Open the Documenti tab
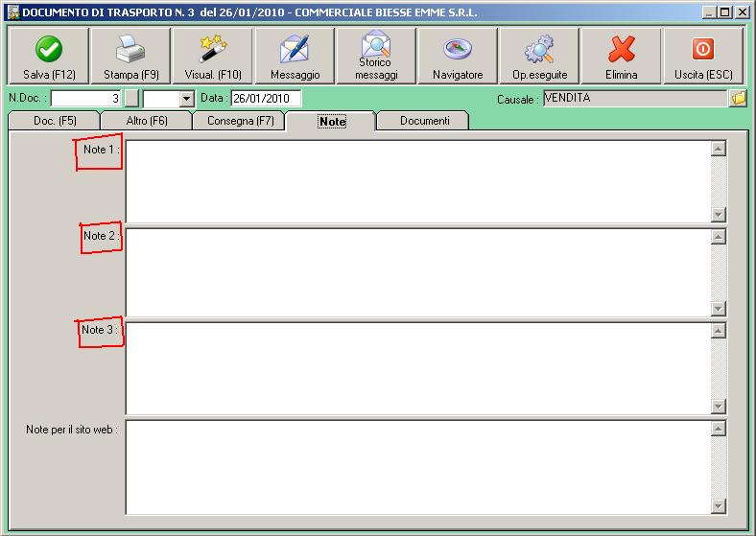The width and height of the screenshot is (756, 536). (x=424, y=121)
